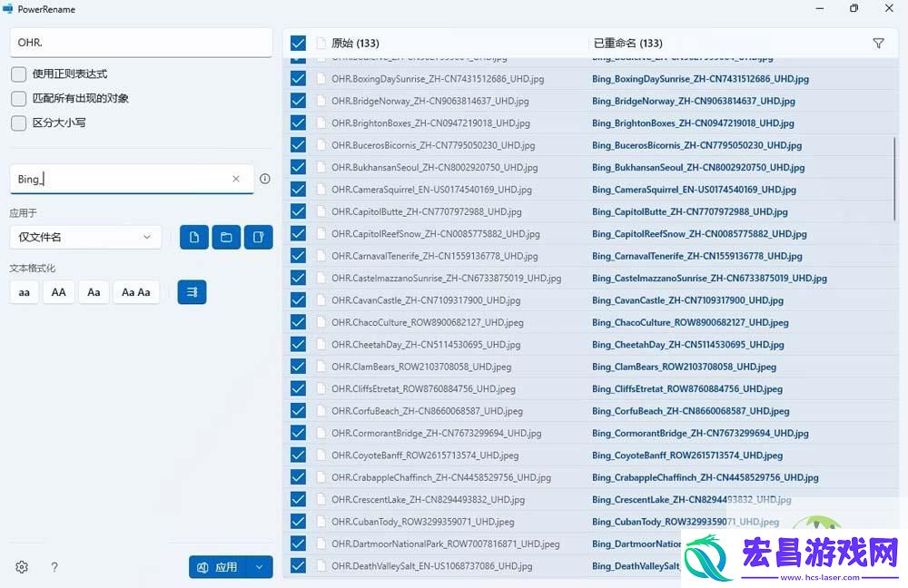Screen dimensions: 908x588
Task: Select OHR.CastelmazzanoSunrise original file name
Action: [x=447, y=279]
